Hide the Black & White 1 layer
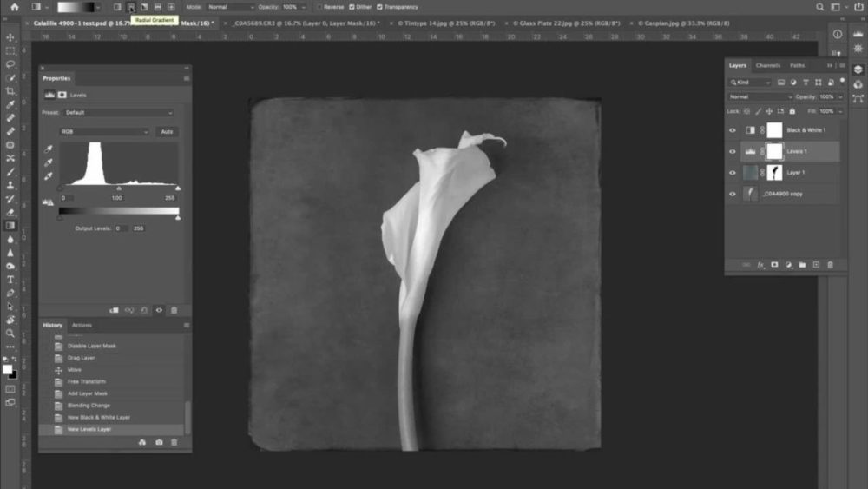The image size is (868, 489). coord(732,130)
